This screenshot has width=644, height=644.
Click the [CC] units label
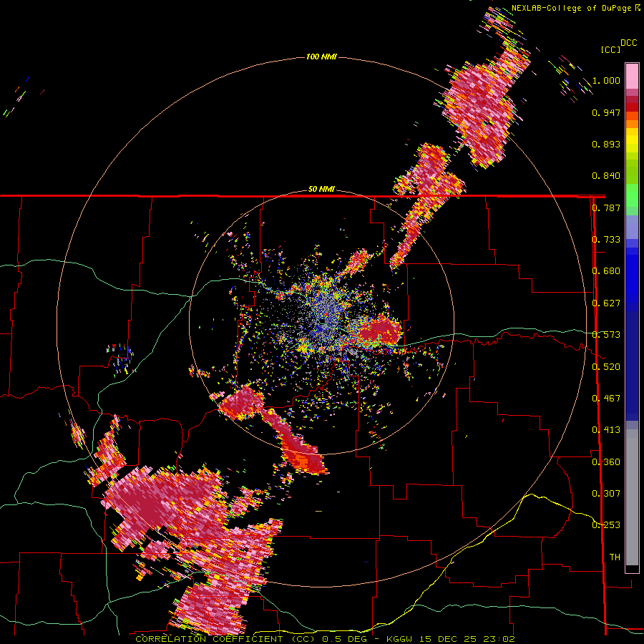pos(611,49)
